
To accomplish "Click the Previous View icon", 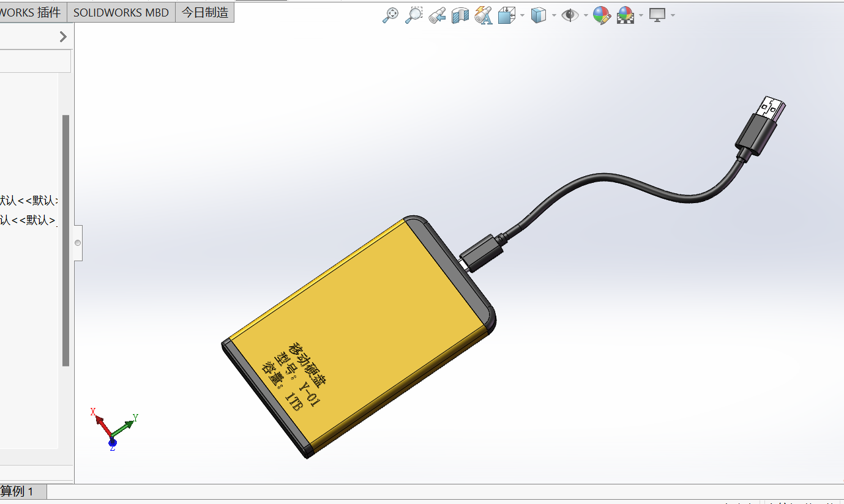I will (x=437, y=15).
